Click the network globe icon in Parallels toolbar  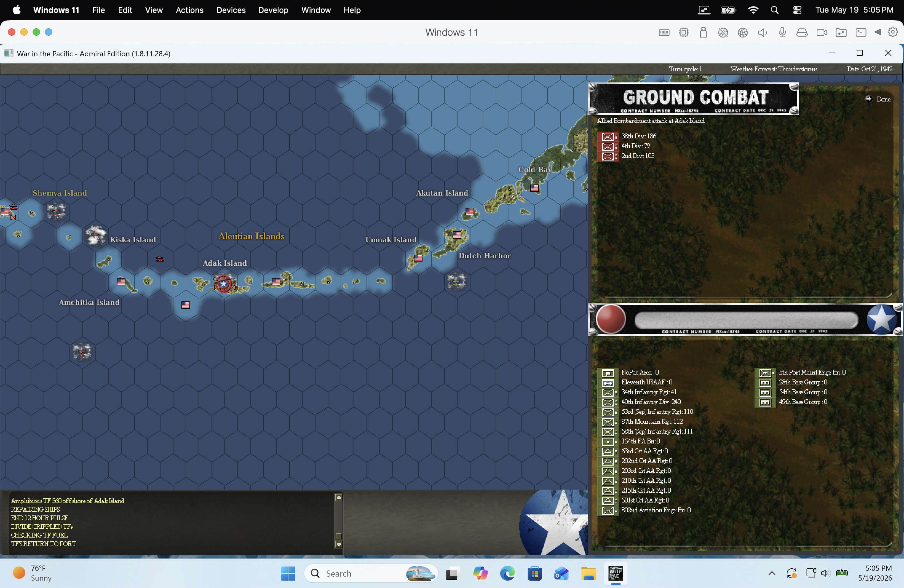[743, 33]
